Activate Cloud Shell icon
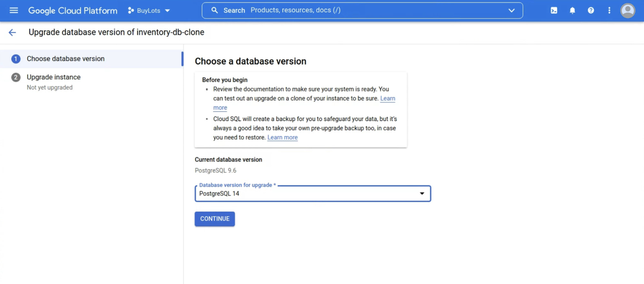 pyautogui.click(x=554, y=10)
